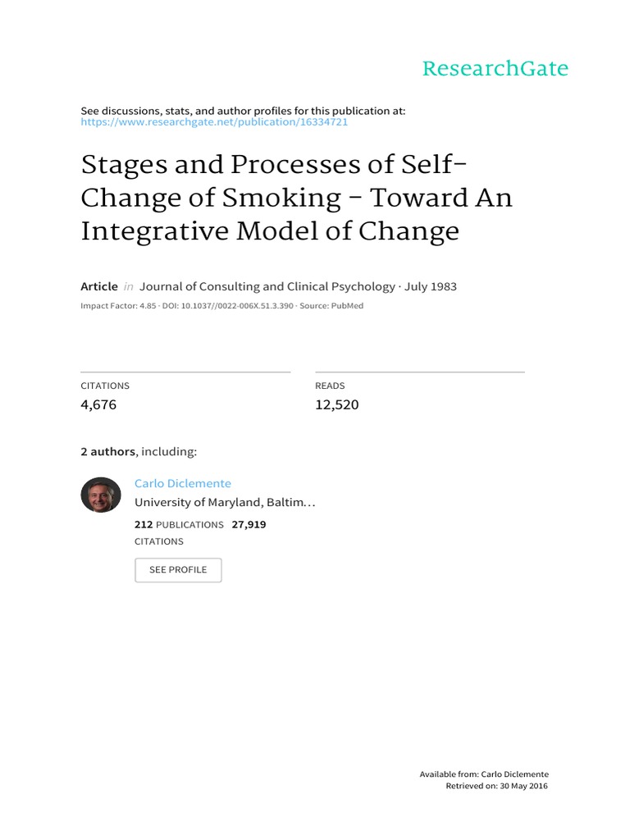Click the Journal of Consulting and Clinical Psychology name
The height and width of the screenshot is (840, 630).
[x=267, y=286]
